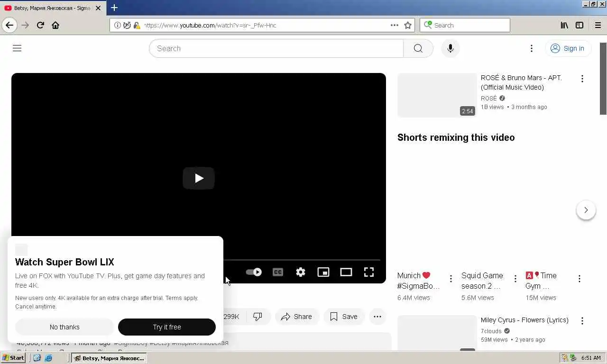The width and height of the screenshot is (607, 364).
Task: Open options for Squid Game short
Action: click(515, 279)
